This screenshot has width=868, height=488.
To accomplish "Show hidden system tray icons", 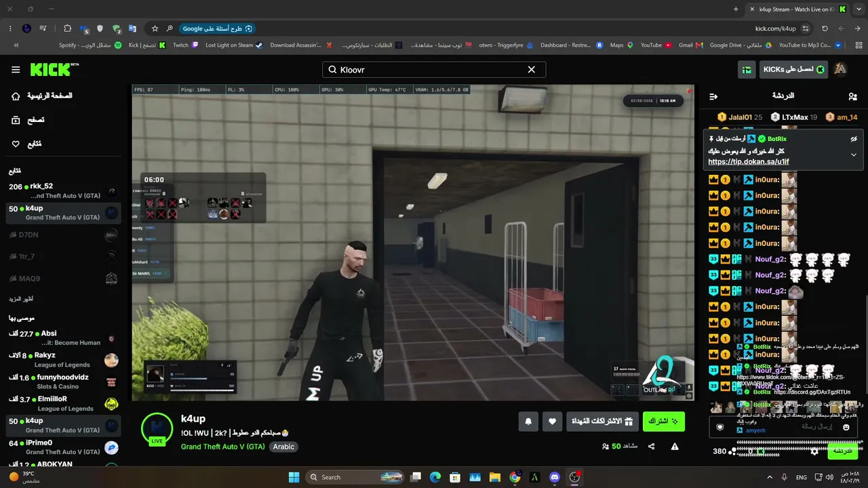I will (770, 477).
